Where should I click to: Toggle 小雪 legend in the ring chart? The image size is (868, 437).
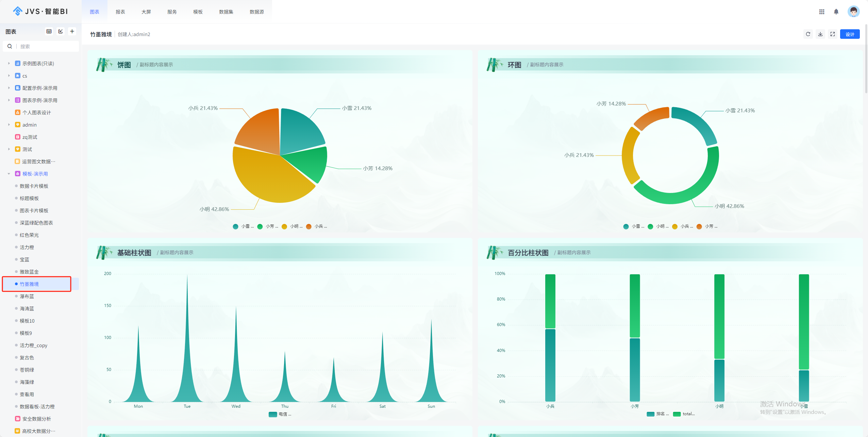pyautogui.click(x=634, y=226)
